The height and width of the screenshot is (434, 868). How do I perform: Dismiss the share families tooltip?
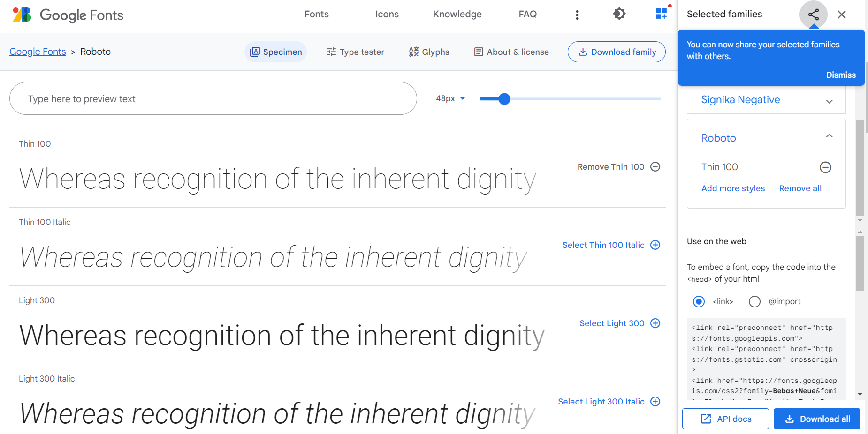pos(841,75)
